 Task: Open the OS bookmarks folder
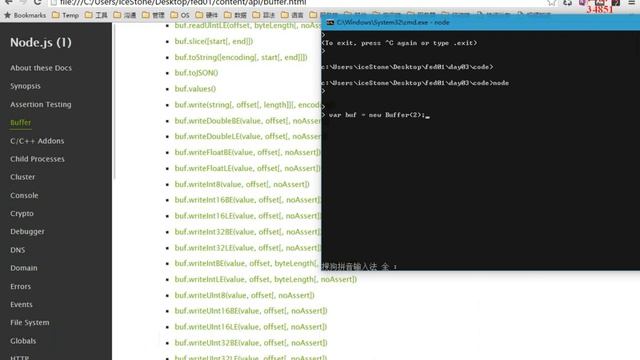(180, 15)
